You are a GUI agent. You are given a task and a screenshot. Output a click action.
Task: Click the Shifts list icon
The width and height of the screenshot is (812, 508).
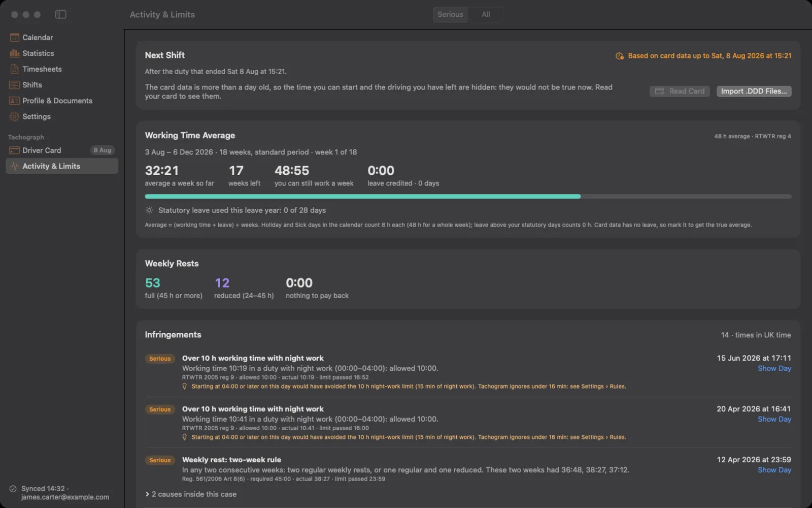click(14, 85)
